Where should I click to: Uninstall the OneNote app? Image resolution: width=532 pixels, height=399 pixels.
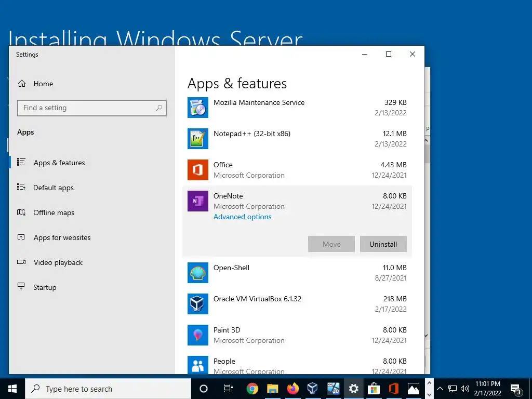pos(383,244)
